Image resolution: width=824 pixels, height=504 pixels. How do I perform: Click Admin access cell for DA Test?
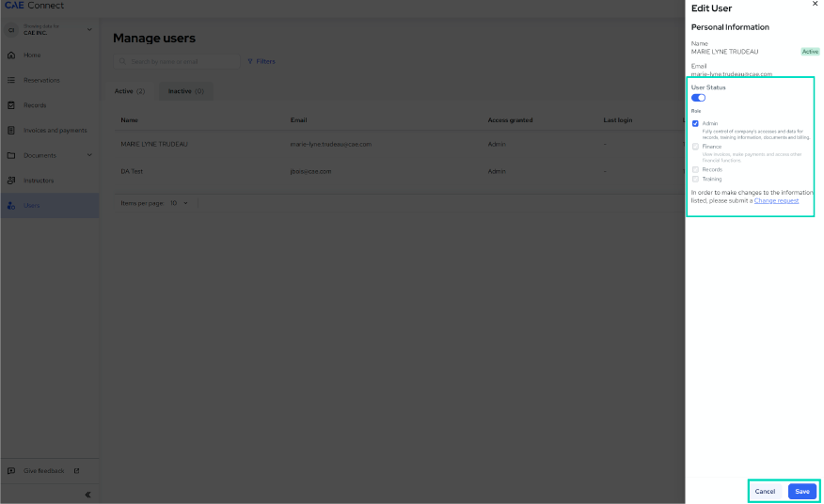click(497, 171)
